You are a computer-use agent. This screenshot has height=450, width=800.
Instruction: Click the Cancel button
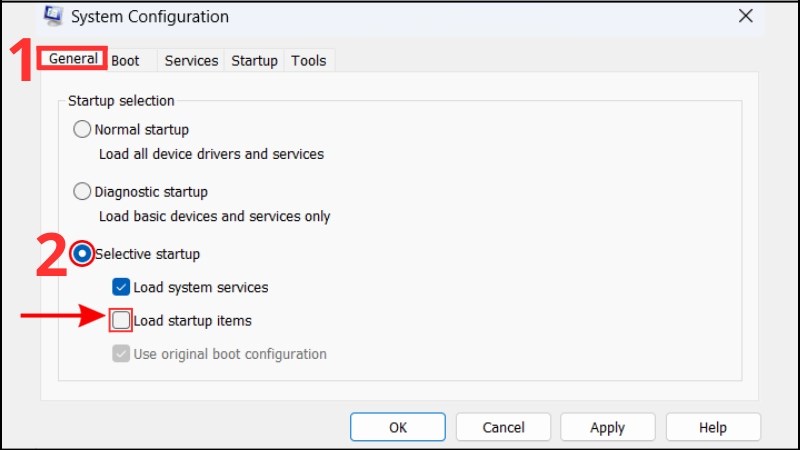(x=503, y=427)
